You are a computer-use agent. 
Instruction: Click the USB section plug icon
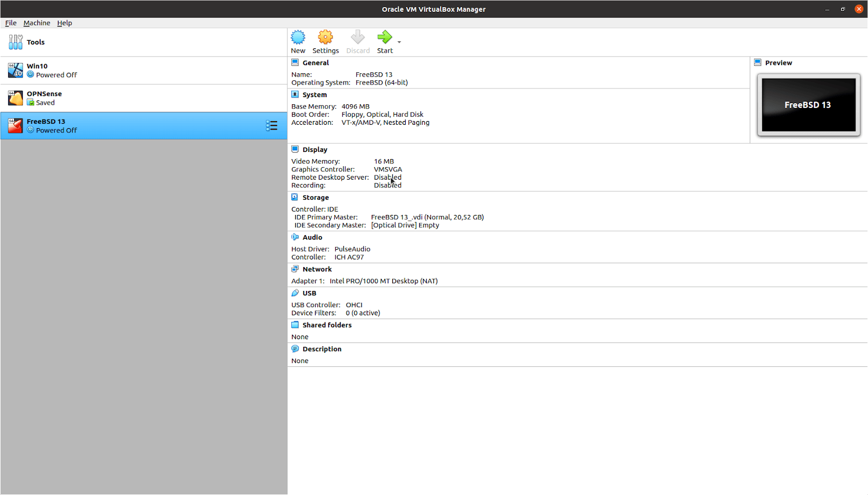pos(295,293)
